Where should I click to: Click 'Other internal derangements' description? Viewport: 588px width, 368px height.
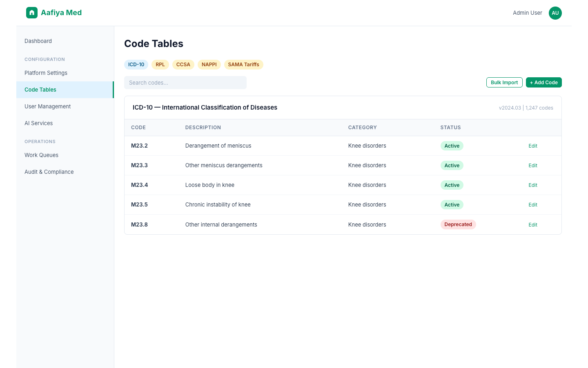pos(221,224)
